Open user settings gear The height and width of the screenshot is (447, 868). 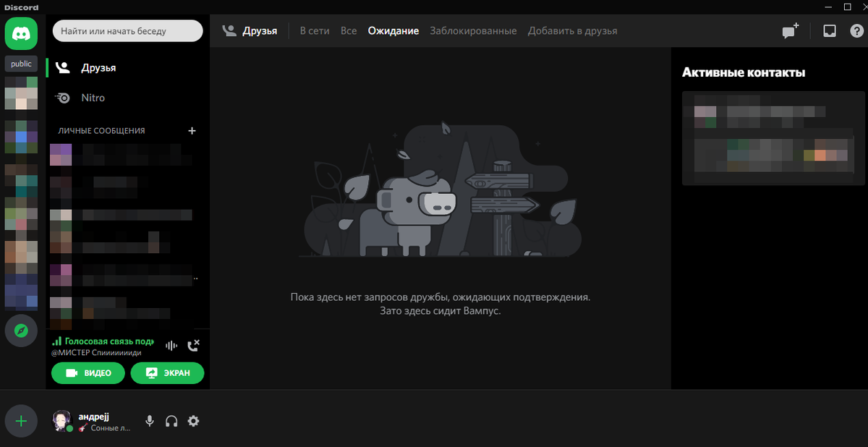[x=193, y=421]
